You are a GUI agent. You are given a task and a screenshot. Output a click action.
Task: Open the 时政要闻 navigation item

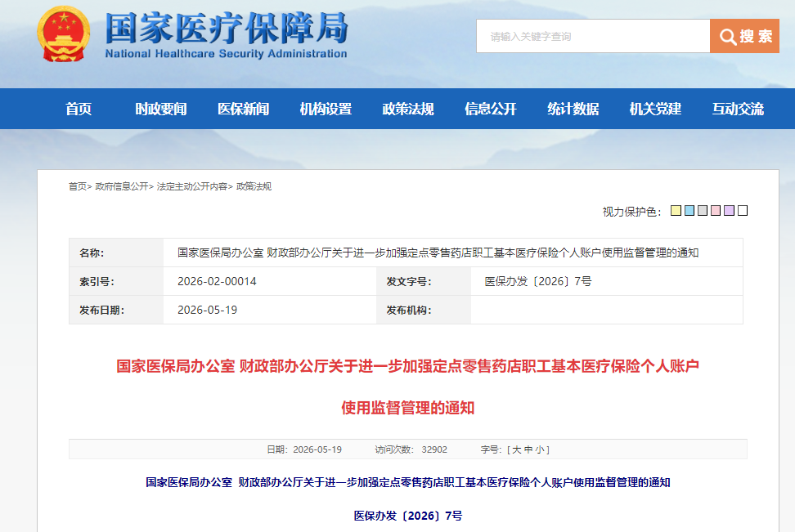161,109
